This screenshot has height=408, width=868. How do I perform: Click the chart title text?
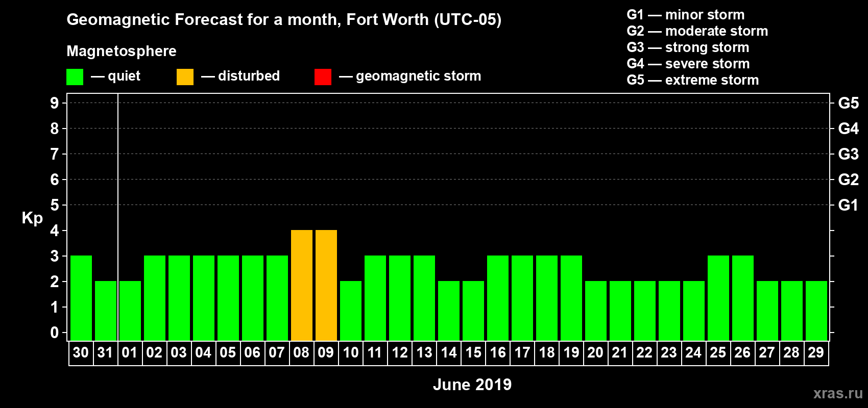pos(284,19)
